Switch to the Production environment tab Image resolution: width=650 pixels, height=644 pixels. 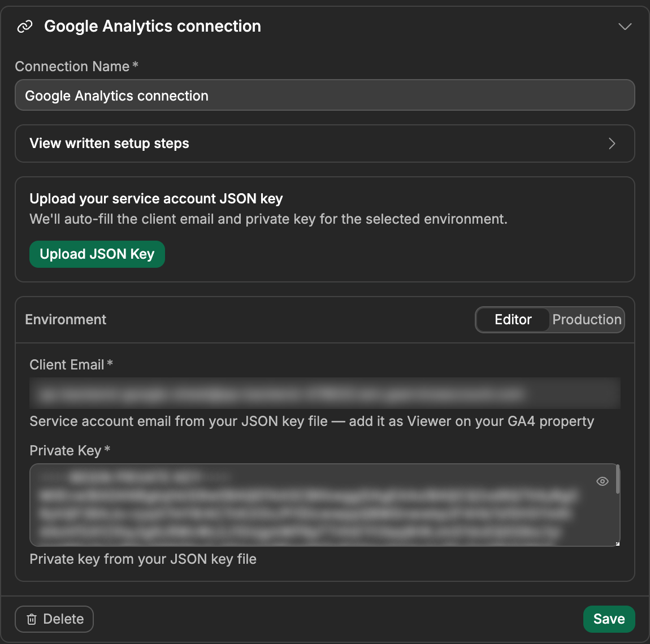click(x=587, y=320)
